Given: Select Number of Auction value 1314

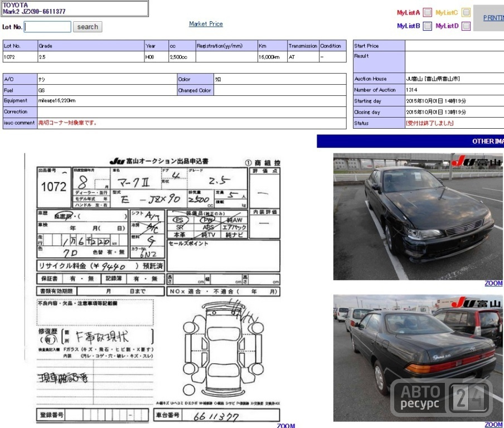Looking at the screenshot, I should (411, 90).
